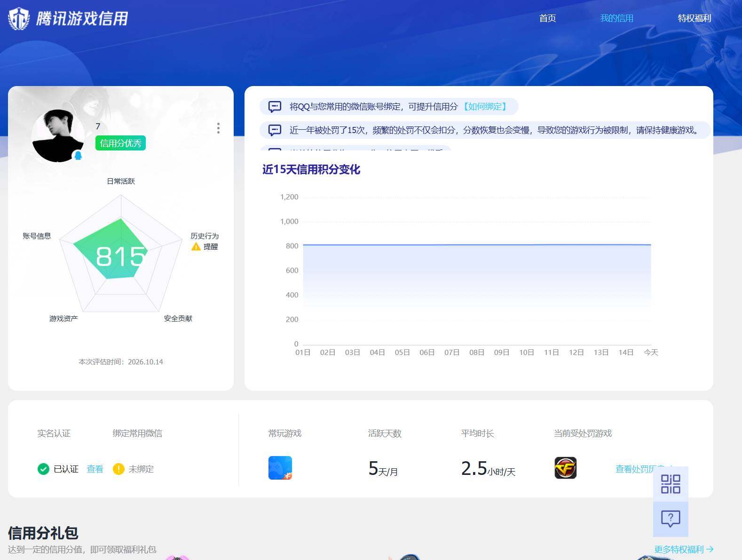Open the 特权福利 tab

click(694, 18)
